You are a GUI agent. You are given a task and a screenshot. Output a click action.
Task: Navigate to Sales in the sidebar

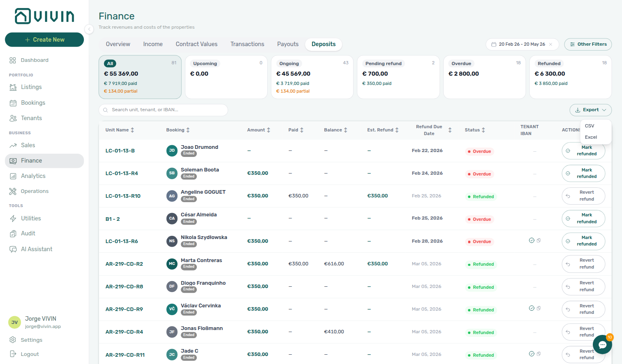pyautogui.click(x=44, y=145)
